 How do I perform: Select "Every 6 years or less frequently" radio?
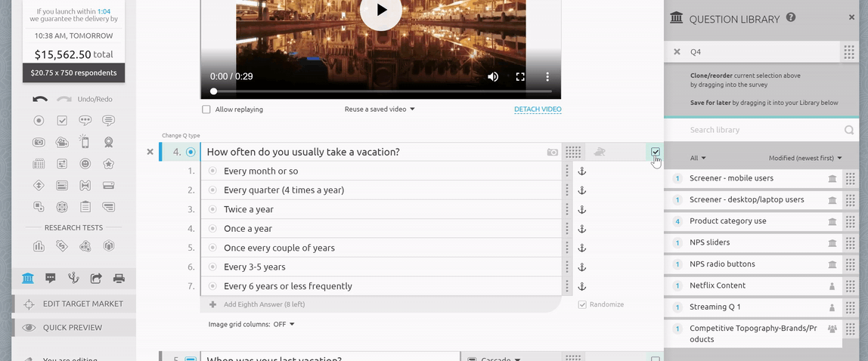coord(212,285)
